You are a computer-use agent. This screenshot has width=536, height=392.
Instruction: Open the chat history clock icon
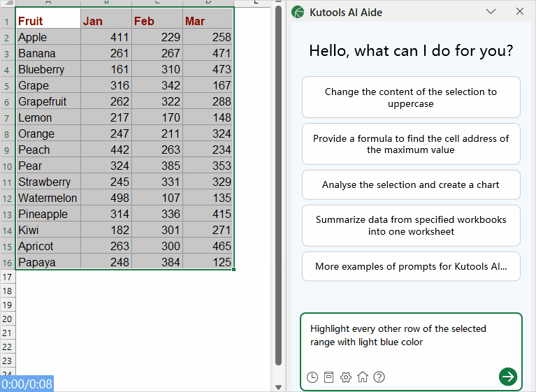(312, 377)
